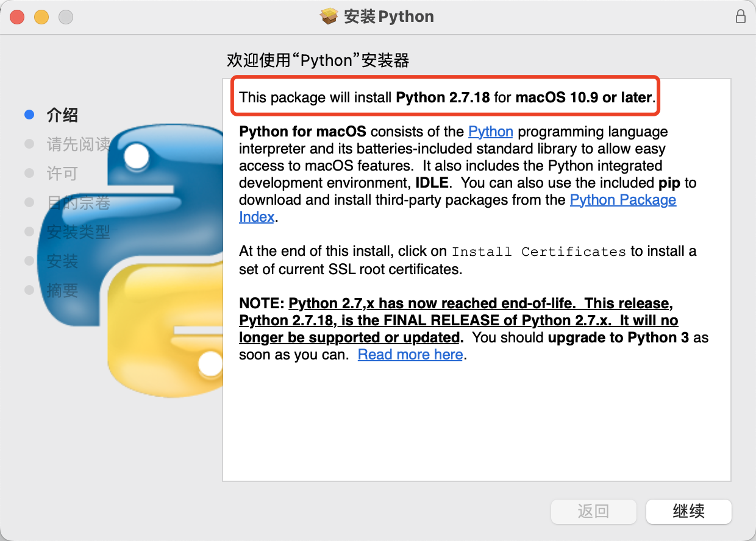Image resolution: width=756 pixels, height=541 pixels.
Task: Click the yellow minimize button
Action: (x=41, y=16)
